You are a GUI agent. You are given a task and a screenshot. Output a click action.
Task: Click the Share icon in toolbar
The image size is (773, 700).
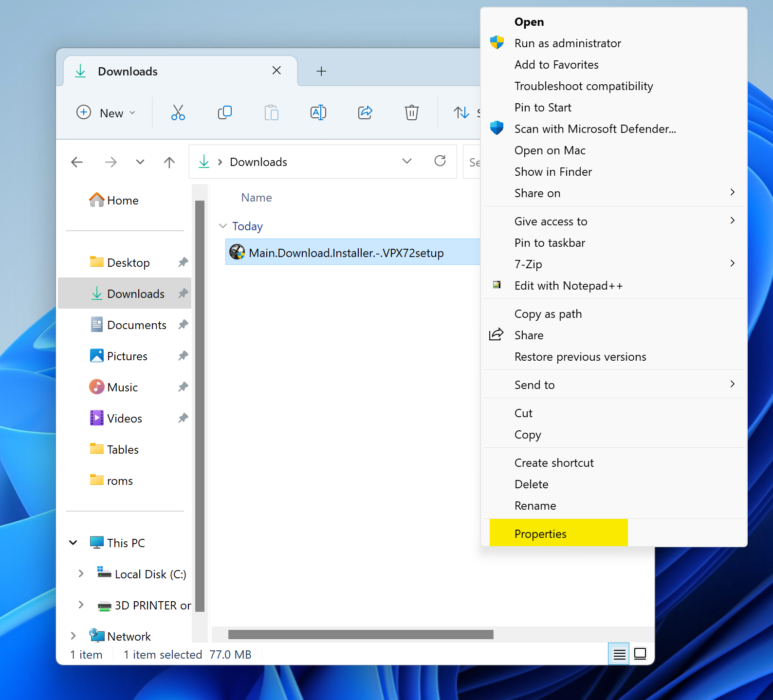[365, 113]
